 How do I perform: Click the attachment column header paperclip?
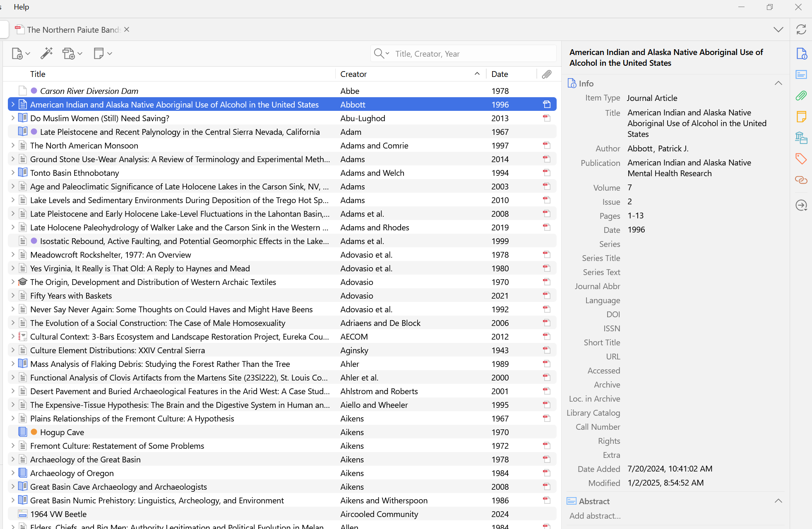pos(547,74)
